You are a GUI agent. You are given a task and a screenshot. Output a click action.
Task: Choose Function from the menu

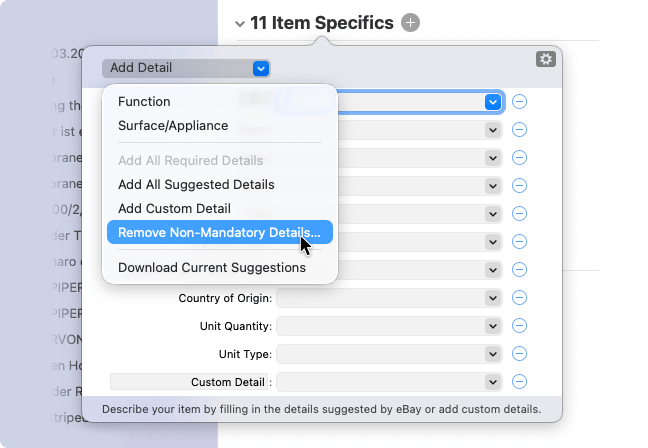pos(144,102)
